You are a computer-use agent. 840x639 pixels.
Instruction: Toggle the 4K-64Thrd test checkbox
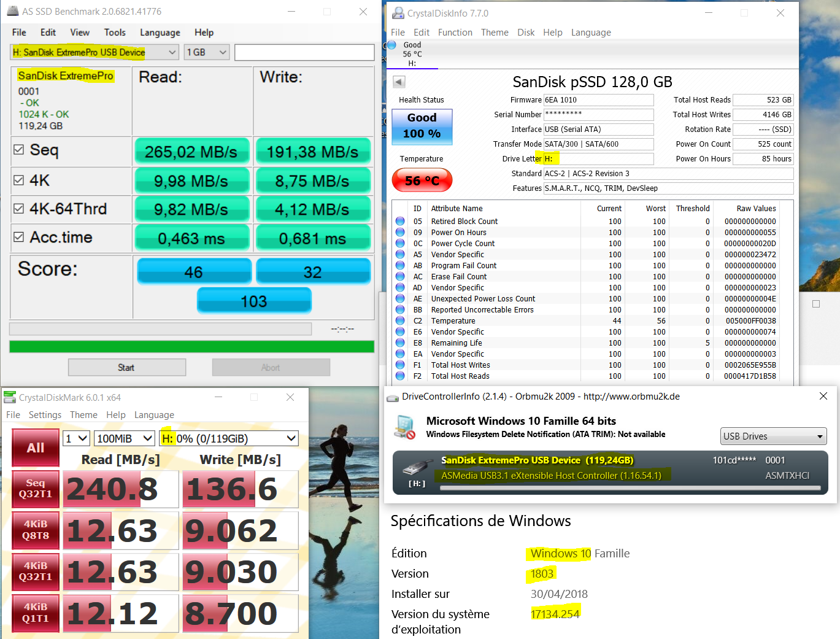pos(19,208)
